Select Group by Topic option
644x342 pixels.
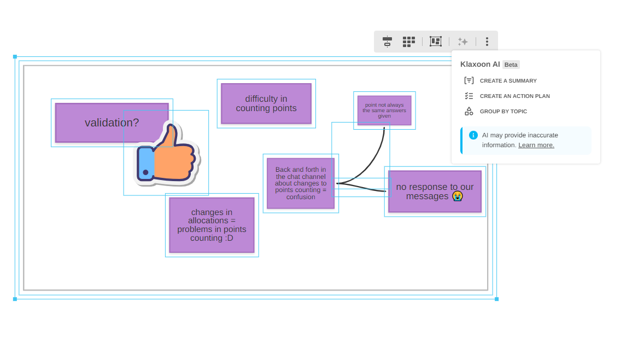(x=503, y=111)
